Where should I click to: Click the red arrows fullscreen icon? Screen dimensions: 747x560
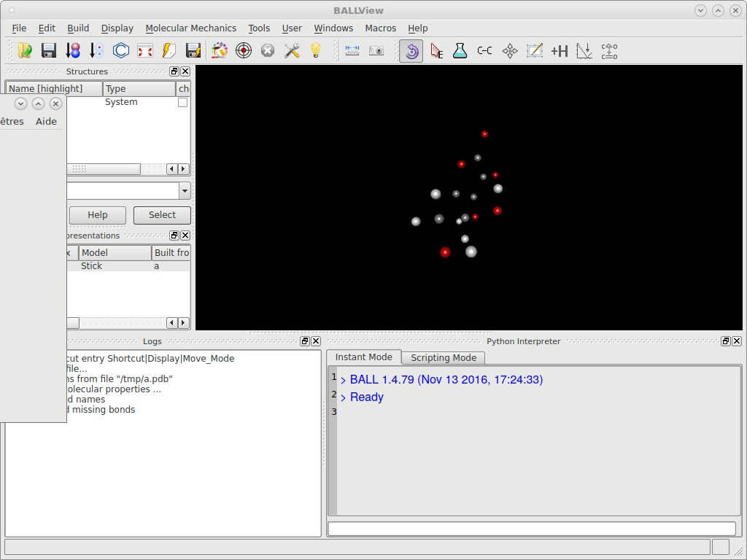145,50
